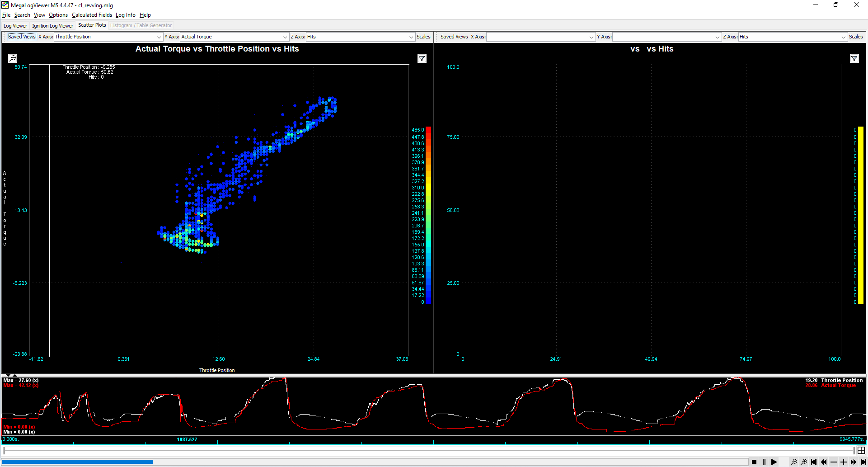Open the Search menu
The height and width of the screenshot is (467, 868).
[x=22, y=15]
